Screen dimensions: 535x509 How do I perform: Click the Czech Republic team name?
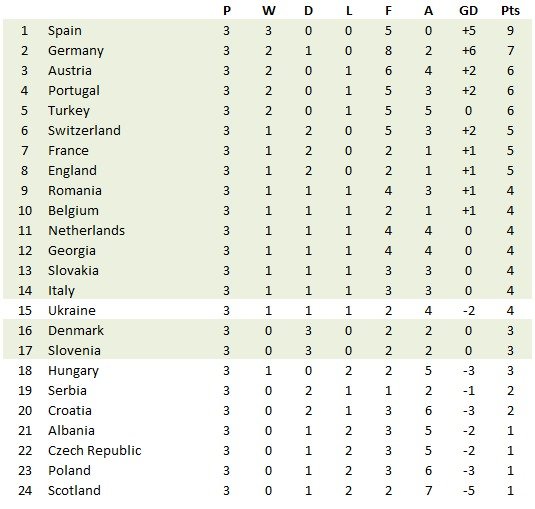click(x=95, y=451)
